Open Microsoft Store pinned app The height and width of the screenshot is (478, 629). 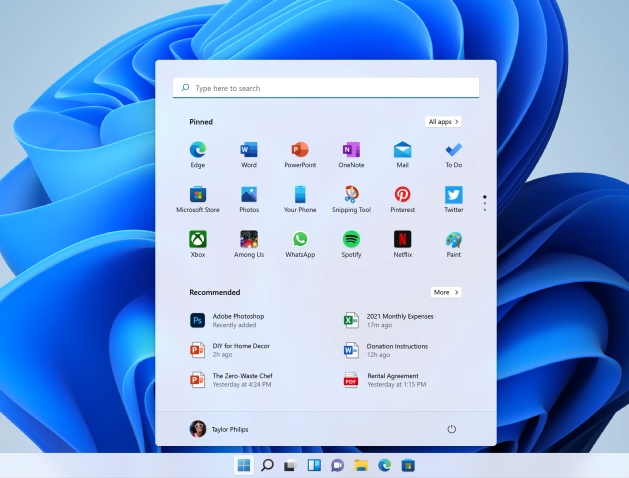coord(197,195)
